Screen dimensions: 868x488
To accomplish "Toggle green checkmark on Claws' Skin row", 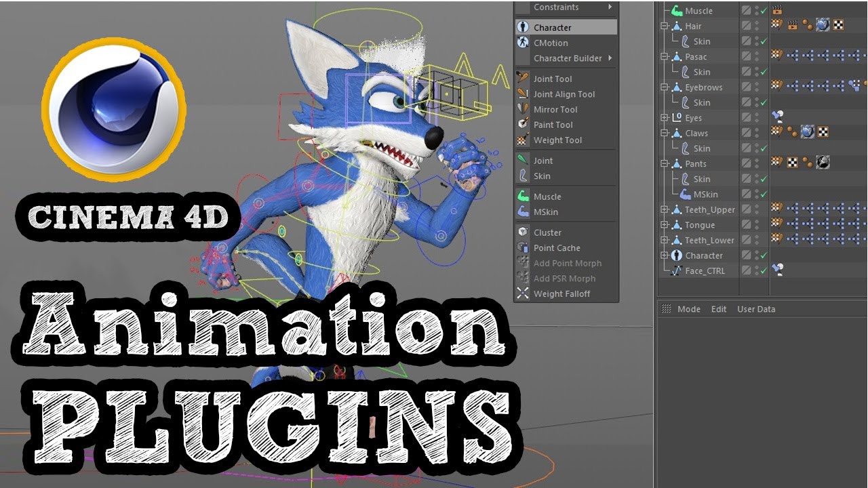I will 764,148.
